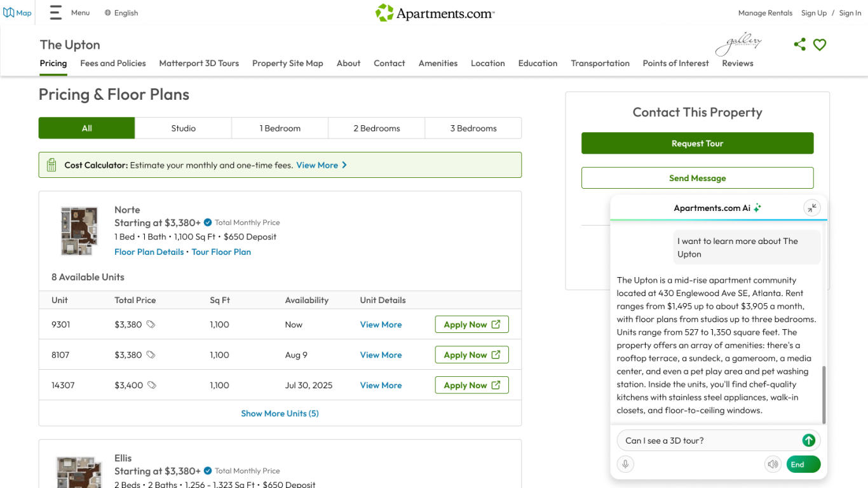
Task: Click the Sign In link
Action: pos(850,13)
